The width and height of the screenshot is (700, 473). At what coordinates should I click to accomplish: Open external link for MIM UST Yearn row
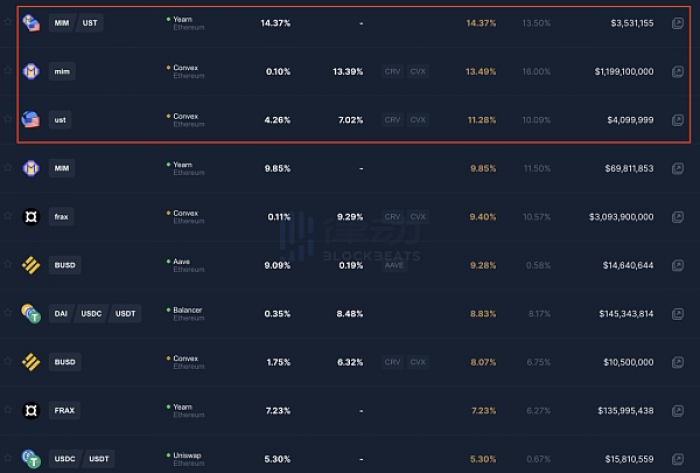coord(677,23)
